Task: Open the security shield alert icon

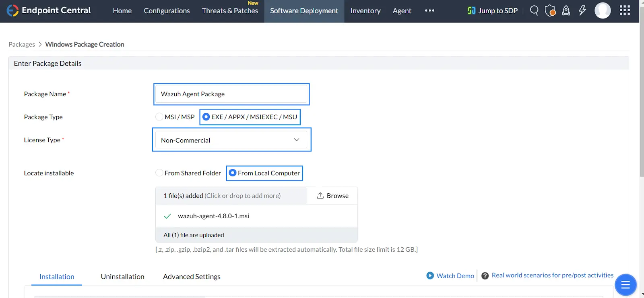Action: [x=550, y=10]
